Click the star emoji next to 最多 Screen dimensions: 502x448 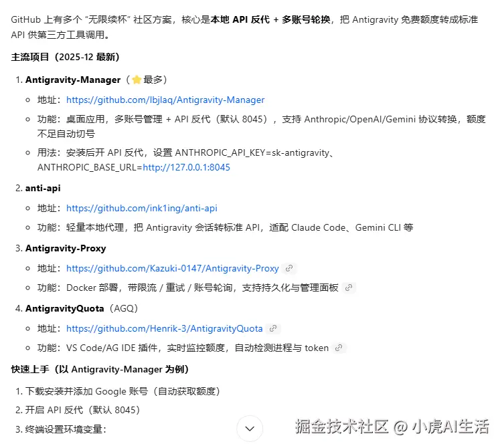coord(137,80)
